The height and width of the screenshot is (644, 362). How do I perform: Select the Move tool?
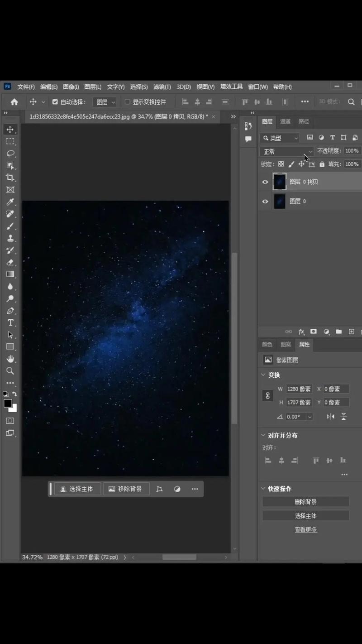[x=10, y=129]
